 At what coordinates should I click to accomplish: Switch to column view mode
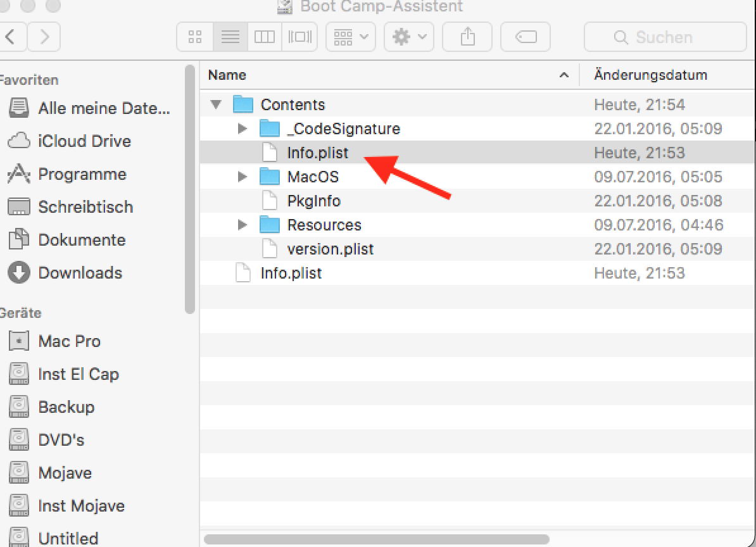point(265,37)
